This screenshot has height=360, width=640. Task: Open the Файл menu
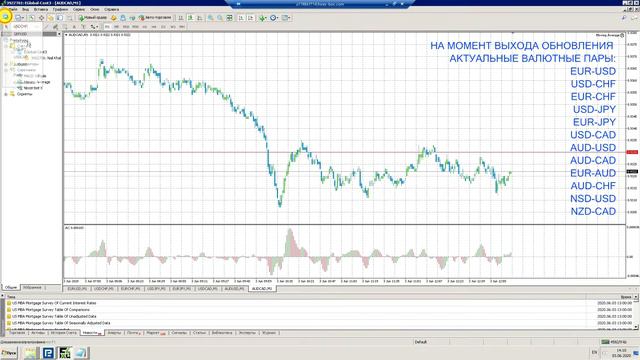coord(12,9)
